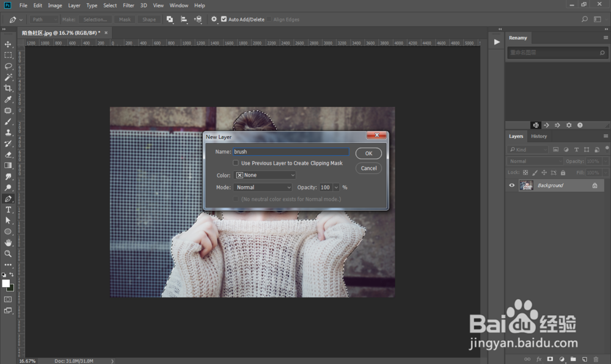Select the Dodge tool

pyautogui.click(x=8, y=187)
